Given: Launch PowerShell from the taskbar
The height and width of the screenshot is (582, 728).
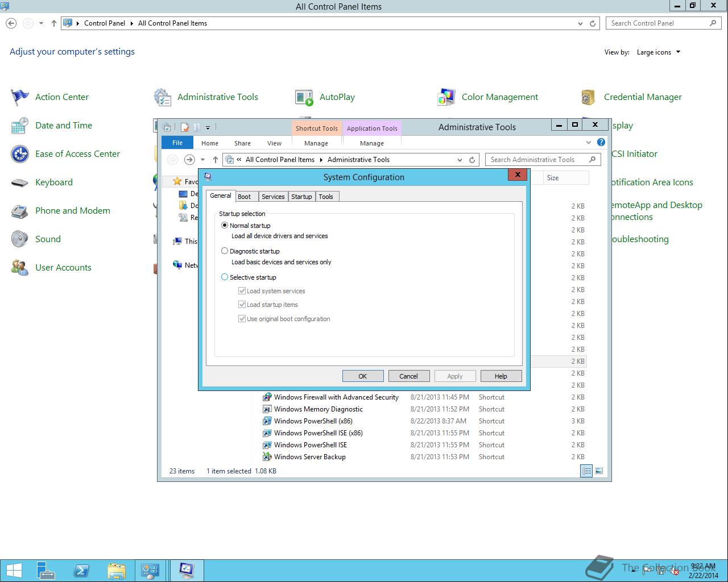Looking at the screenshot, I should pyautogui.click(x=81, y=571).
